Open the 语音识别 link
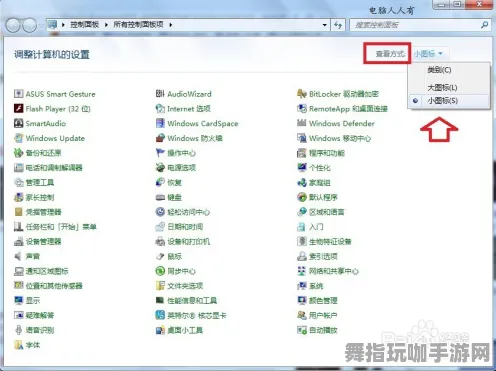The width and height of the screenshot is (496, 371). coord(40,330)
